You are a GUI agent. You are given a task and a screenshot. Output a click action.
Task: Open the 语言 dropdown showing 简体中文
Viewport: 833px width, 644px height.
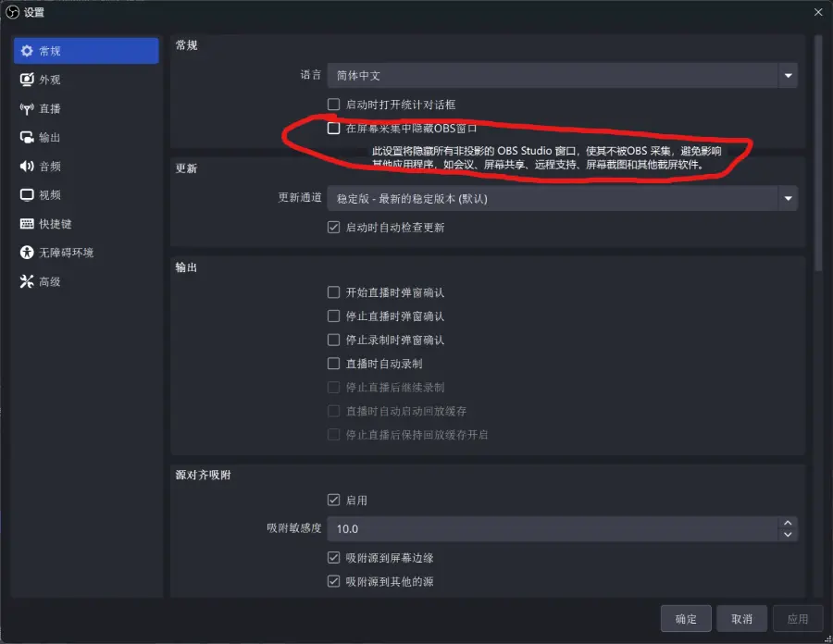(x=562, y=75)
